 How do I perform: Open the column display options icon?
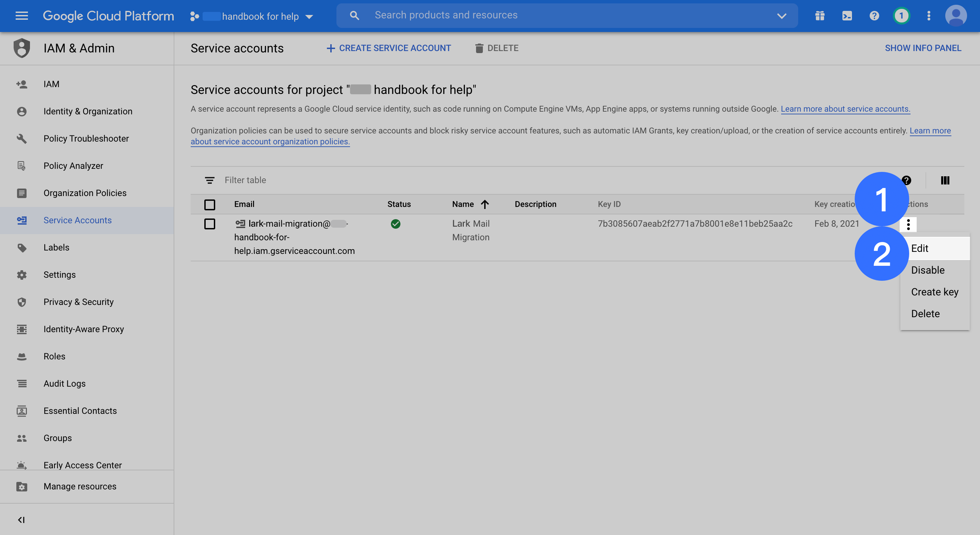pos(945,180)
